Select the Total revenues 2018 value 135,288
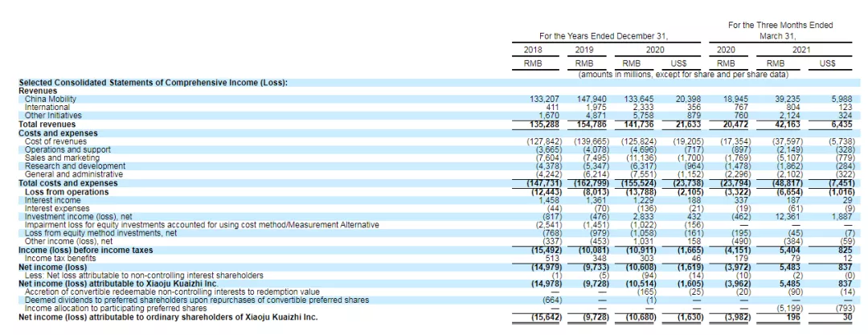The height and width of the screenshot is (335, 868). (x=543, y=125)
